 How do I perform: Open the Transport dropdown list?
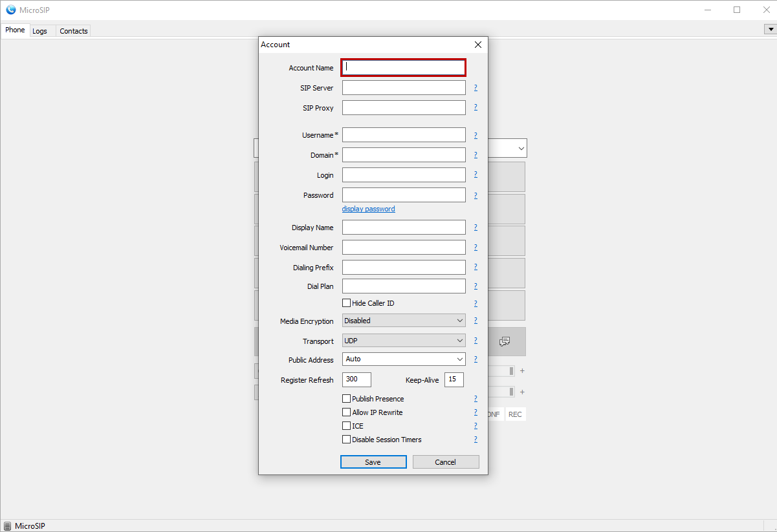(404, 341)
